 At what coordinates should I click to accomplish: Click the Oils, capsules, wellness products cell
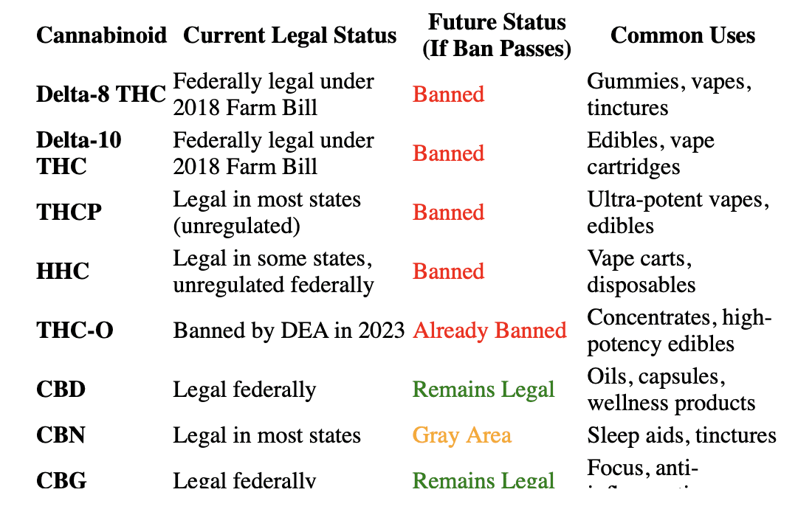pyautogui.click(x=671, y=390)
